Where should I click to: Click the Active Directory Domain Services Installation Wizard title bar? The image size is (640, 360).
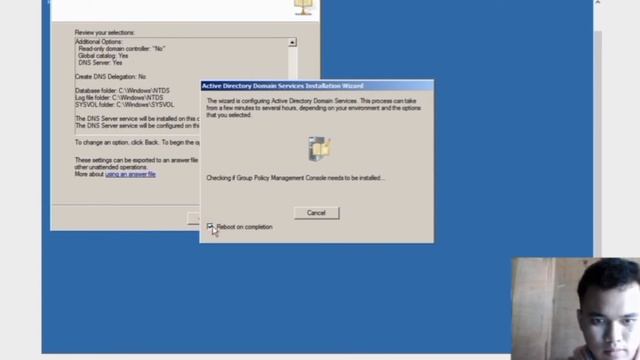click(x=317, y=86)
